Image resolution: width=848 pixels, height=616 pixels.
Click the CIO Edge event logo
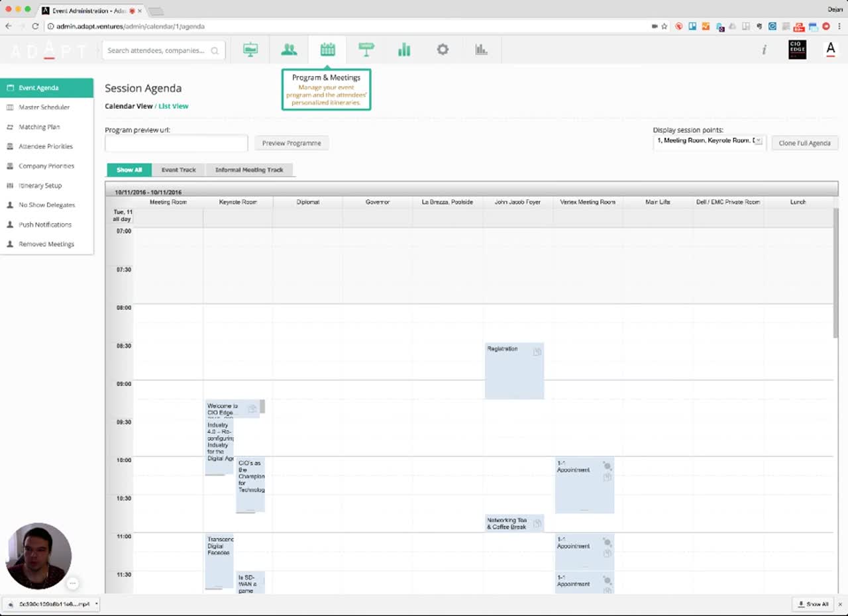click(798, 50)
